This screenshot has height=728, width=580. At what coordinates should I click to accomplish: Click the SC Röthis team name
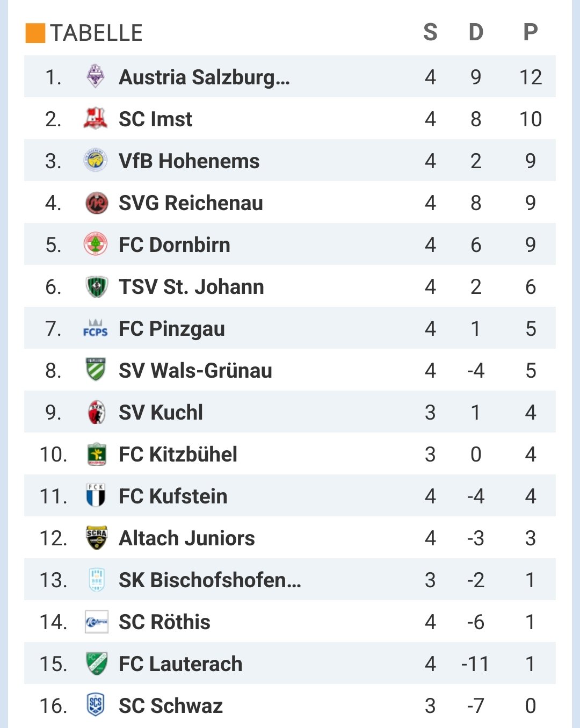coord(164,622)
